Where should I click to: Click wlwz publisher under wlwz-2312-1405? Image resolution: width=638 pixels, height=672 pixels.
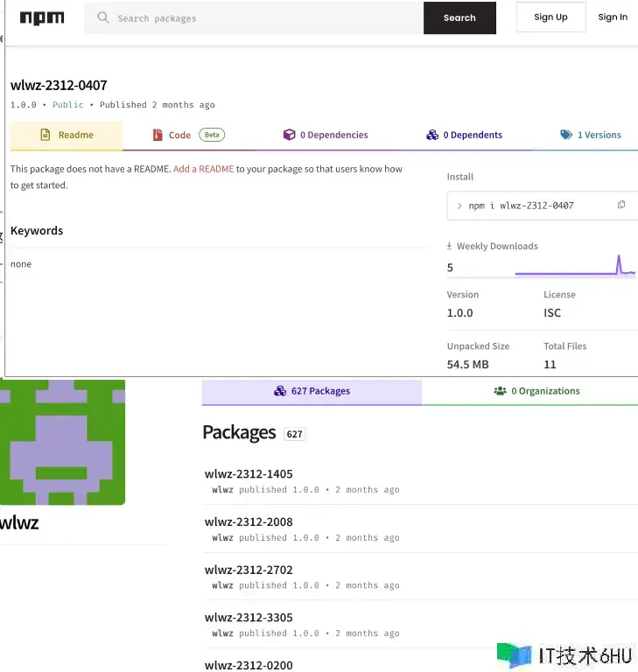pyautogui.click(x=222, y=489)
